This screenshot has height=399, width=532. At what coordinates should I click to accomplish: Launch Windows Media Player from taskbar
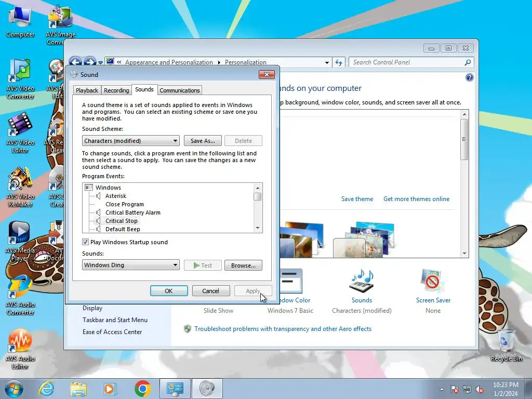110,389
